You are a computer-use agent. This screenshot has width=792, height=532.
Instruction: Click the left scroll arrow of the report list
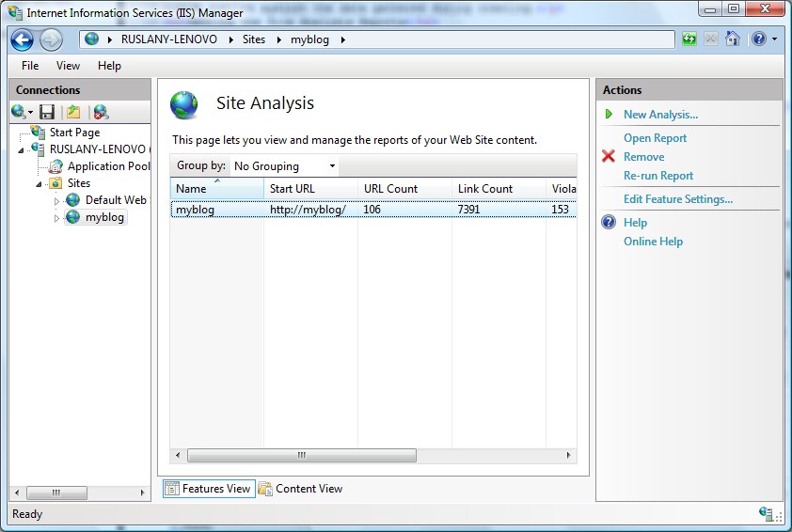[x=178, y=455]
